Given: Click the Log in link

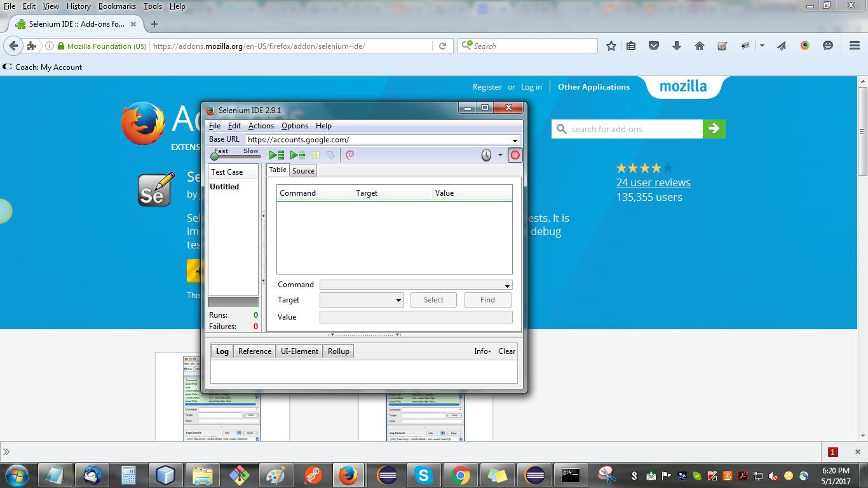Looking at the screenshot, I should tap(532, 87).
